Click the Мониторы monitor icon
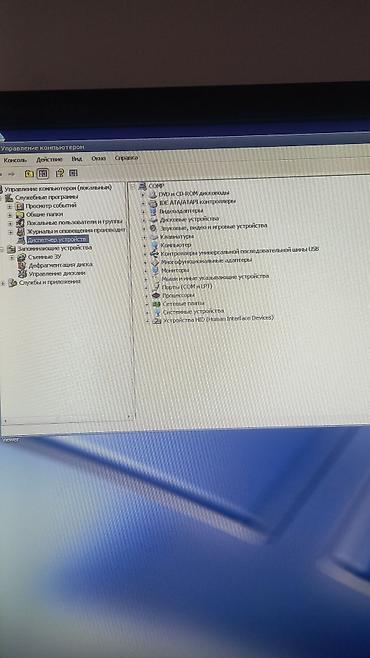 [x=155, y=271]
